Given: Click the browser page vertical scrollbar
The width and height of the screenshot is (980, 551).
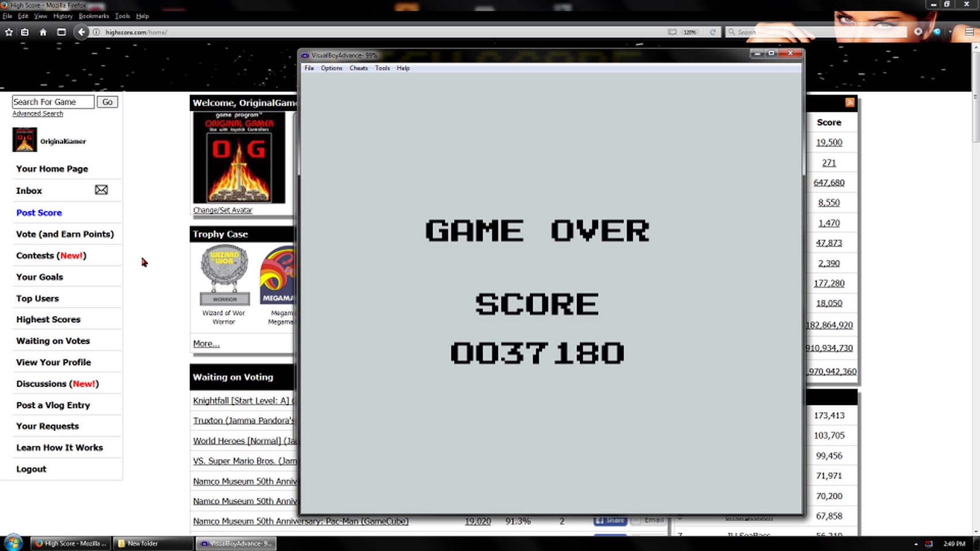Looking at the screenshot, I should [x=975, y=287].
